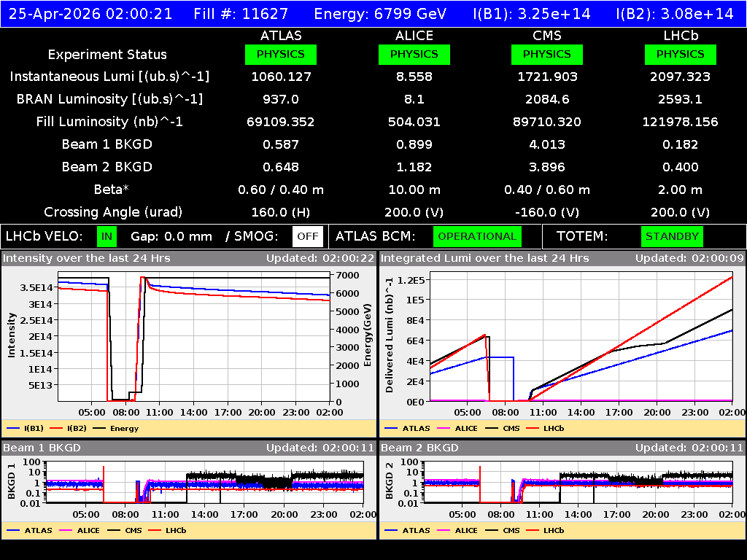Click the ATLAS BCM OPERATIONAL indicator
This screenshot has height=560, width=747.
477,237
